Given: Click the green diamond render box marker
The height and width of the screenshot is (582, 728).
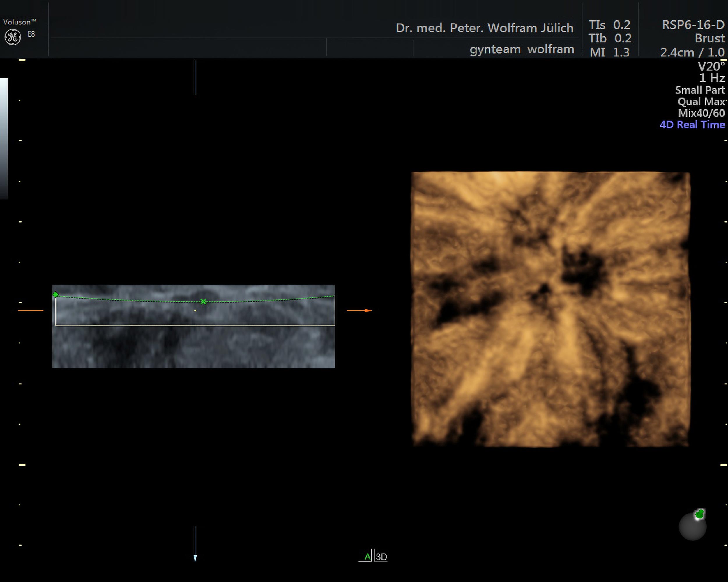Looking at the screenshot, I should pyautogui.click(x=56, y=294).
